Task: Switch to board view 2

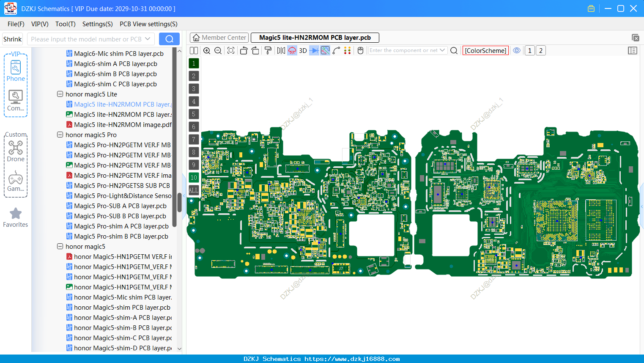Action: [541, 51]
